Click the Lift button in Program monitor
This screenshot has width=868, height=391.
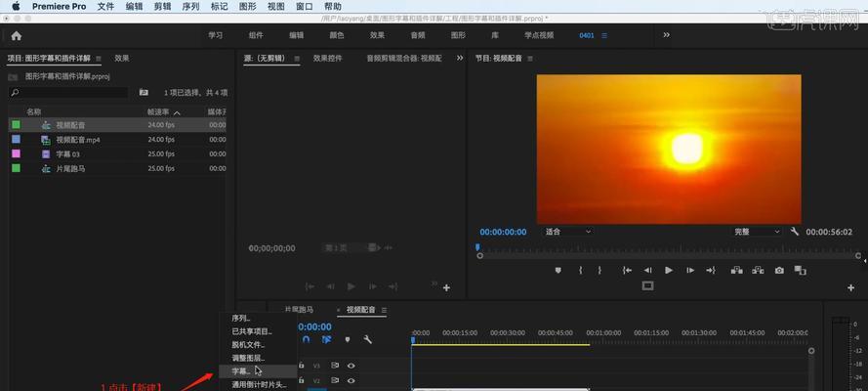[737, 270]
